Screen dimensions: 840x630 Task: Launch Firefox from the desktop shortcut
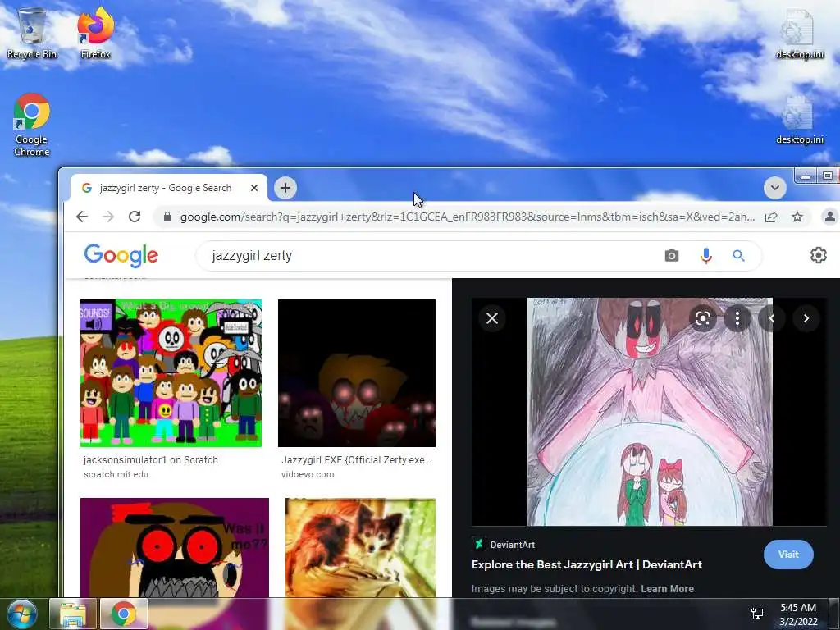click(x=95, y=33)
